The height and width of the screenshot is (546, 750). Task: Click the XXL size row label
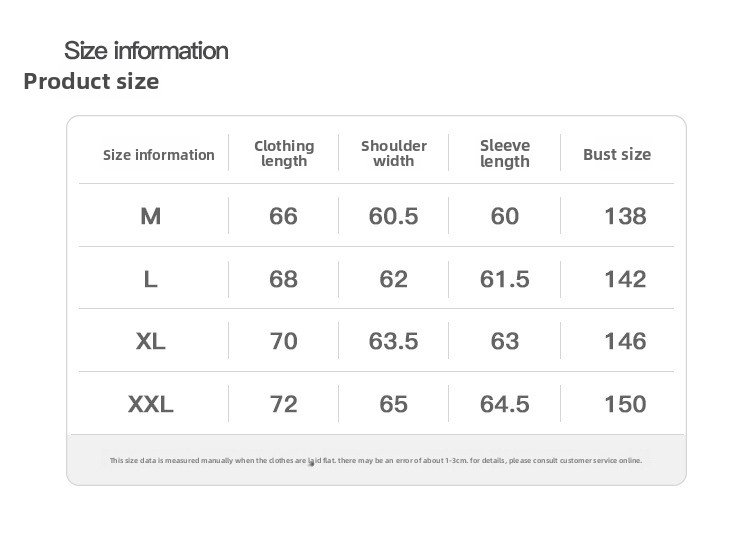[x=151, y=404]
